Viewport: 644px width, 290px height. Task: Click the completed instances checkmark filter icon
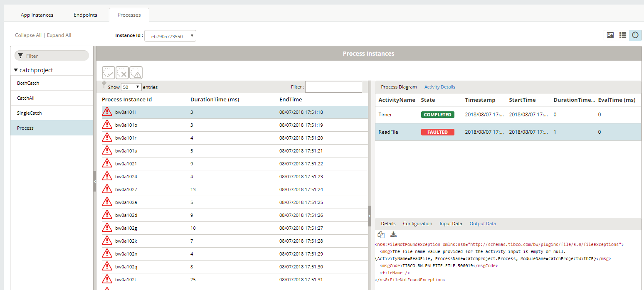[x=109, y=73]
